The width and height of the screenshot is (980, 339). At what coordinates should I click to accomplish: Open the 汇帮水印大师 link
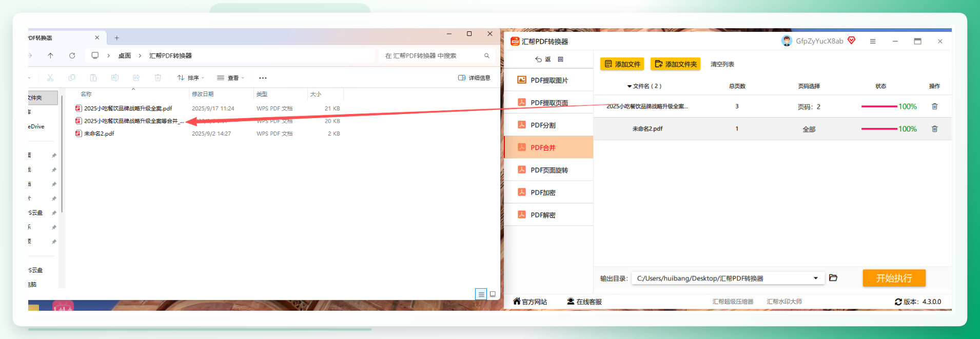784,302
